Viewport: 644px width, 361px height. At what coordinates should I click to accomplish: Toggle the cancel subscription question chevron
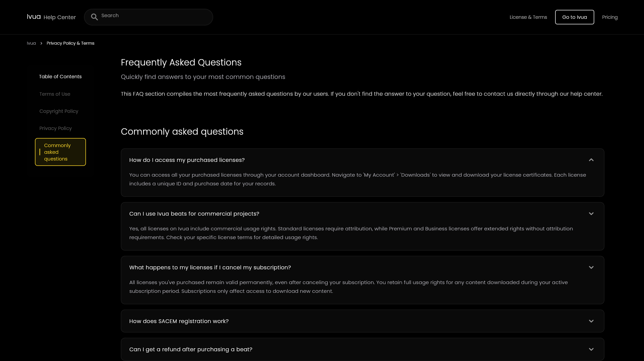(591, 267)
